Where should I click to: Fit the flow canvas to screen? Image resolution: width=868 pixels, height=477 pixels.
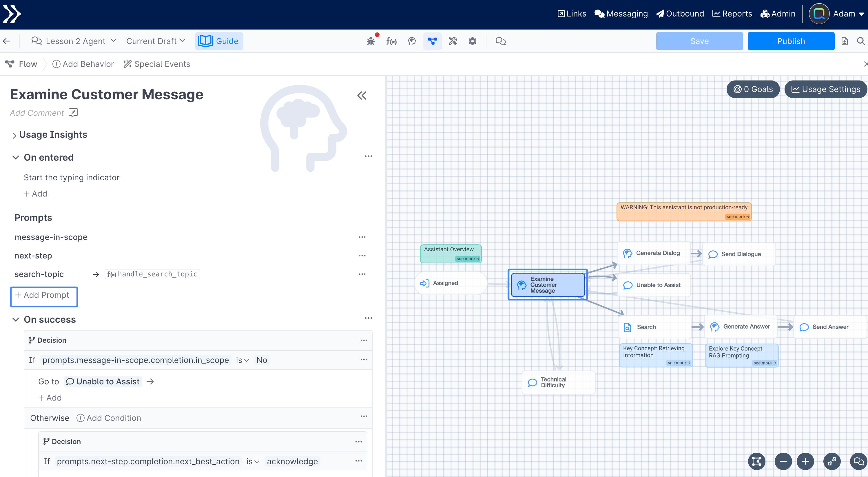(756, 461)
